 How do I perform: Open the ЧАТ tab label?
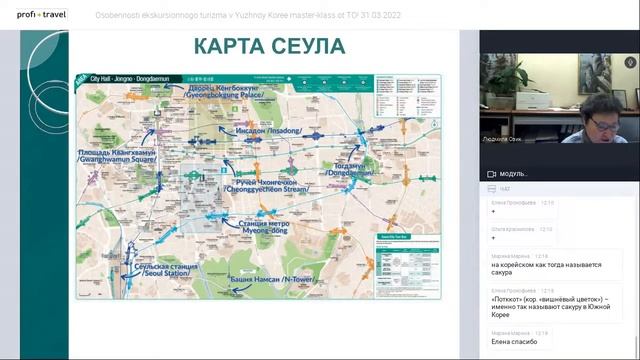pos(505,189)
